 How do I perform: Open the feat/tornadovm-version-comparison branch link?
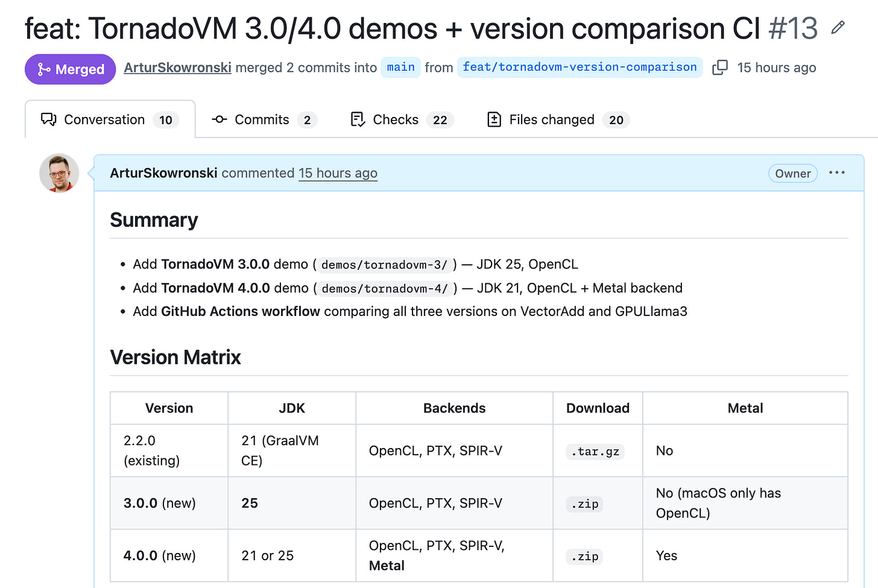580,67
